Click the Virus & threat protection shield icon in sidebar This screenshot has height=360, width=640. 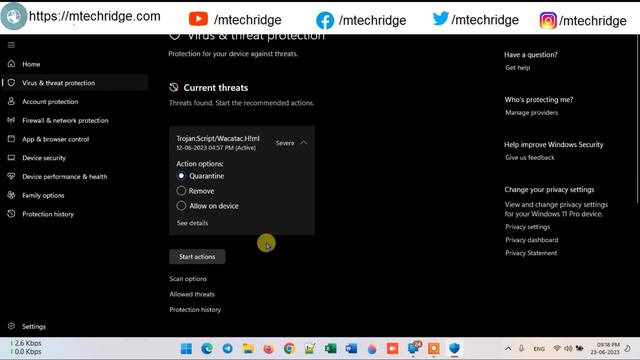(x=11, y=82)
